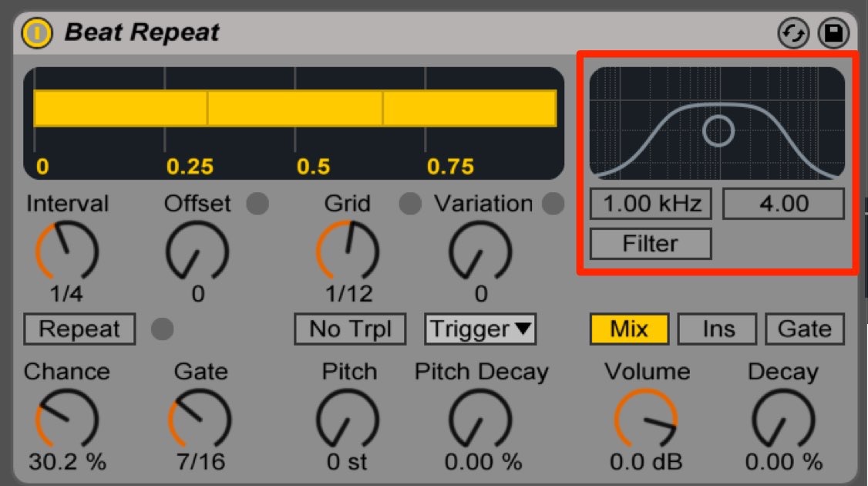The width and height of the screenshot is (868, 486).
Task: Click the 7/16 Gate value
Action: (200, 461)
